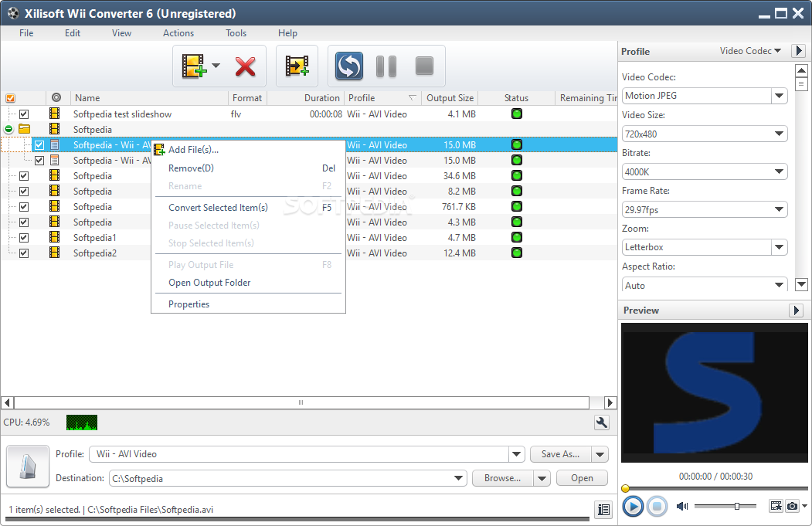Uncheck the 8.2 MB Softpedia row checkbox
The width and height of the screenshot is (812, 526).
pyautogui.click(x=24, y=192)
